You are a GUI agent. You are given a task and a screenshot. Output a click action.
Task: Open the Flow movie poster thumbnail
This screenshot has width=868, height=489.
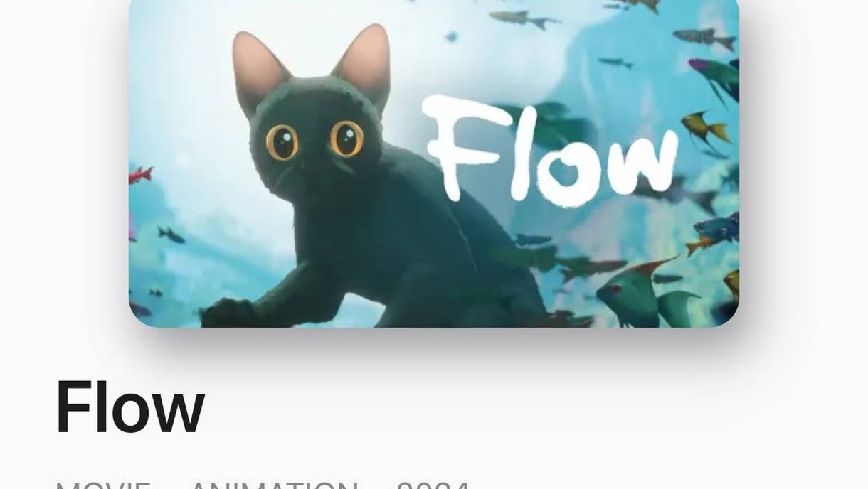pos(434,163)
